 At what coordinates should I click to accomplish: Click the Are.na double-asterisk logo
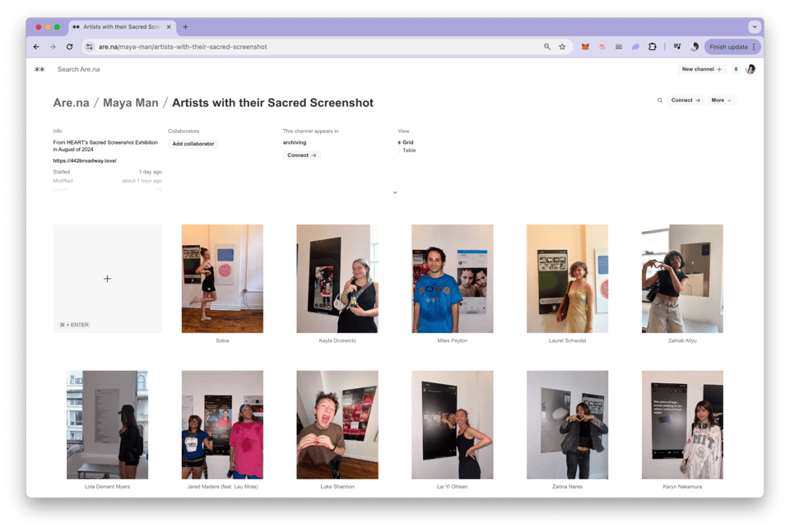tap(39, 69)
